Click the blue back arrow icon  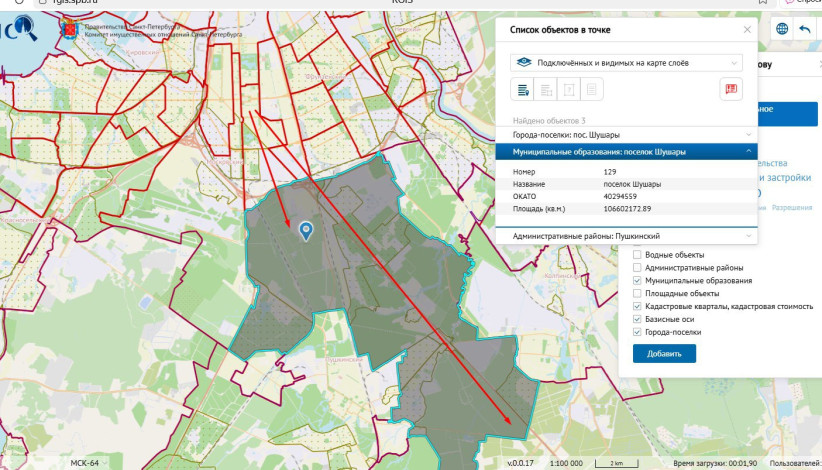tap(805, 29)
